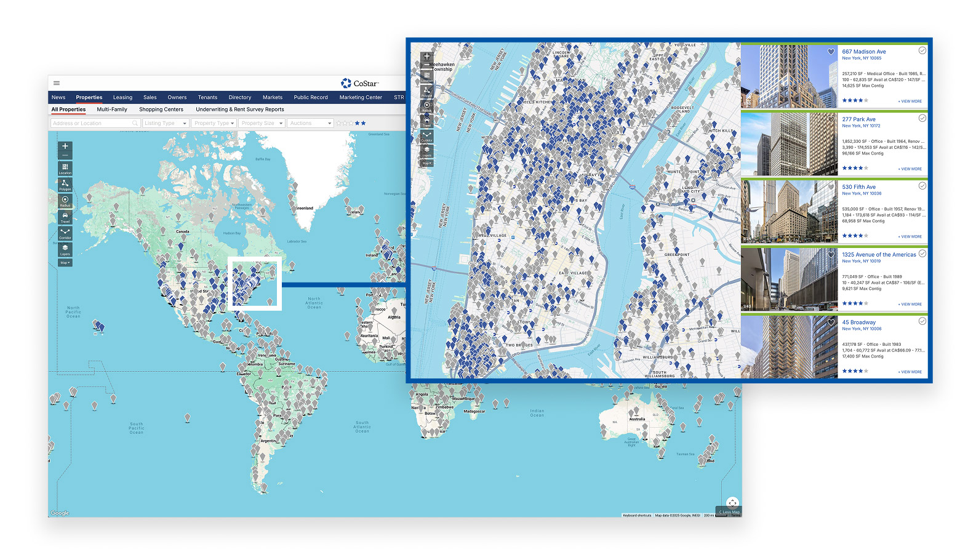Zoom in on the world map
This screenshot has height=560, width=976.
tap(65, 146)
